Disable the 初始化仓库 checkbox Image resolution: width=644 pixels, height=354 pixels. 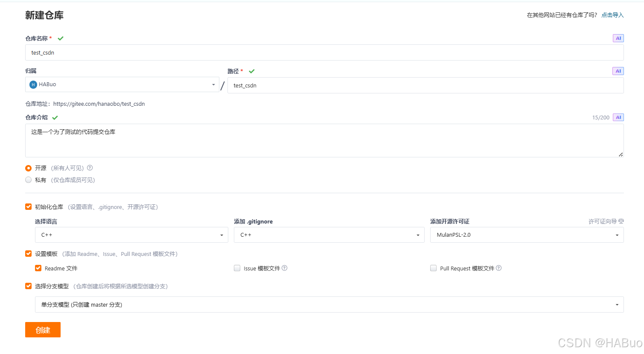(28, 206)
